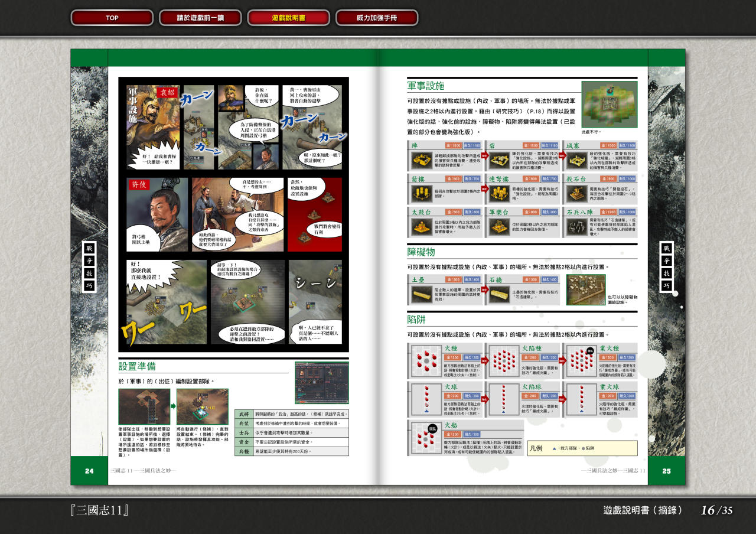Click the 火陷種 trap diagram
756x534 pixels.
click(x=503, y=362)
